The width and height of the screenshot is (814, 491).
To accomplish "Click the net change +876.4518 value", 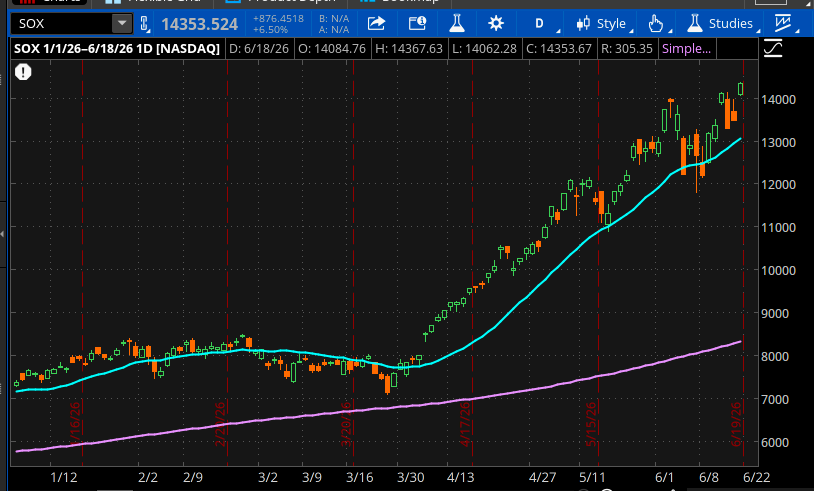I will (278, 19).
